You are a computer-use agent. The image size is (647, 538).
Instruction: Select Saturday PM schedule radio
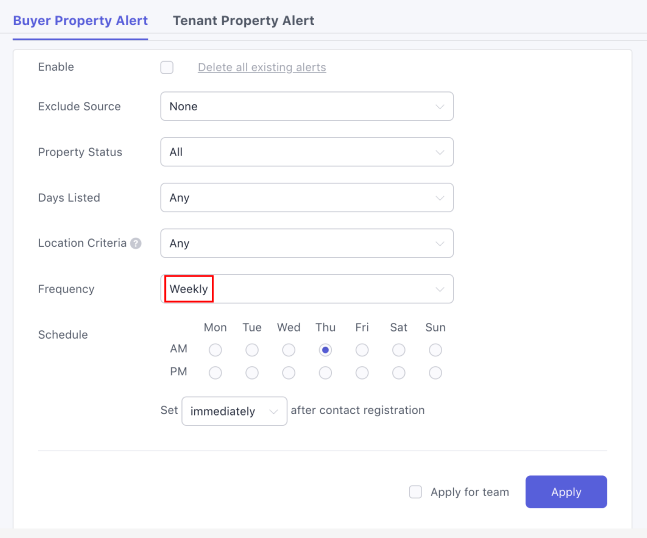399,373
